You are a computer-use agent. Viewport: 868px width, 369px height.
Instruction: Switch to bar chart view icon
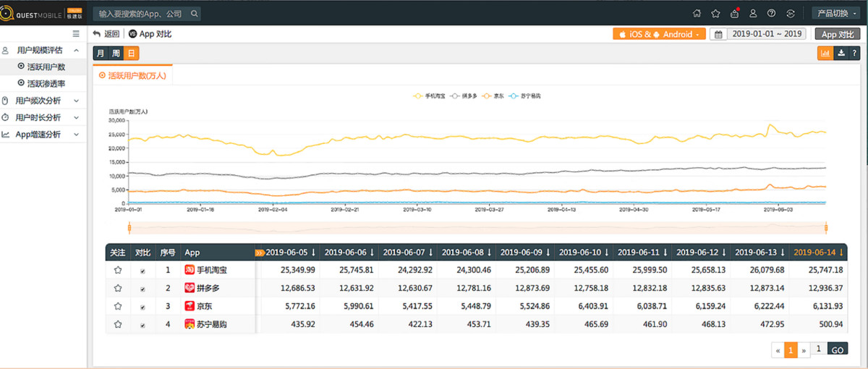click(825, 53)
